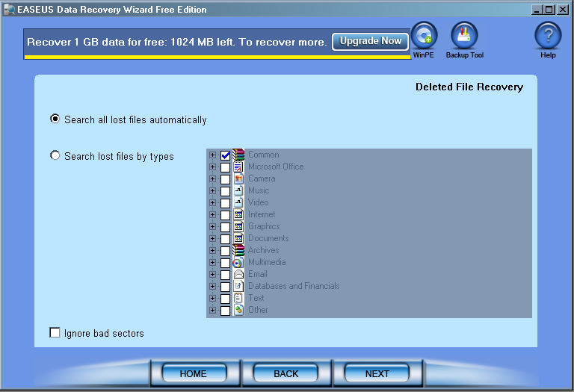Check the Camera file type checkbox

coord(226,179)
